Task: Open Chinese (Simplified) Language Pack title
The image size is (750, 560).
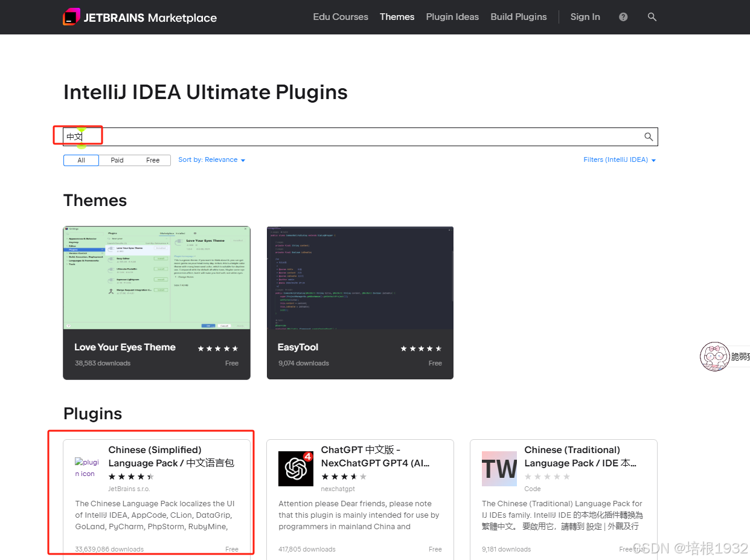Action: click(171, 457)
